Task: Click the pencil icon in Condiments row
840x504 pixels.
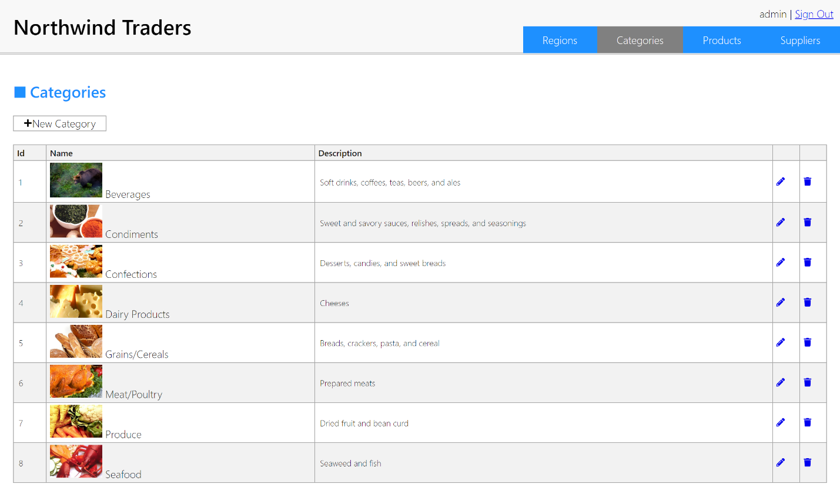Action: click(x=781, y=222)
